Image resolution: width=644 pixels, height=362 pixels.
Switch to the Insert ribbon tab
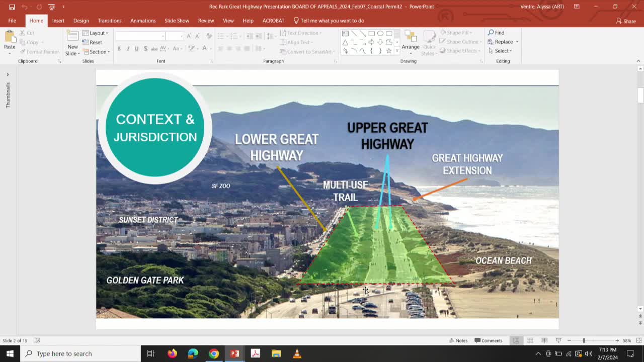(x=58, y=21)
